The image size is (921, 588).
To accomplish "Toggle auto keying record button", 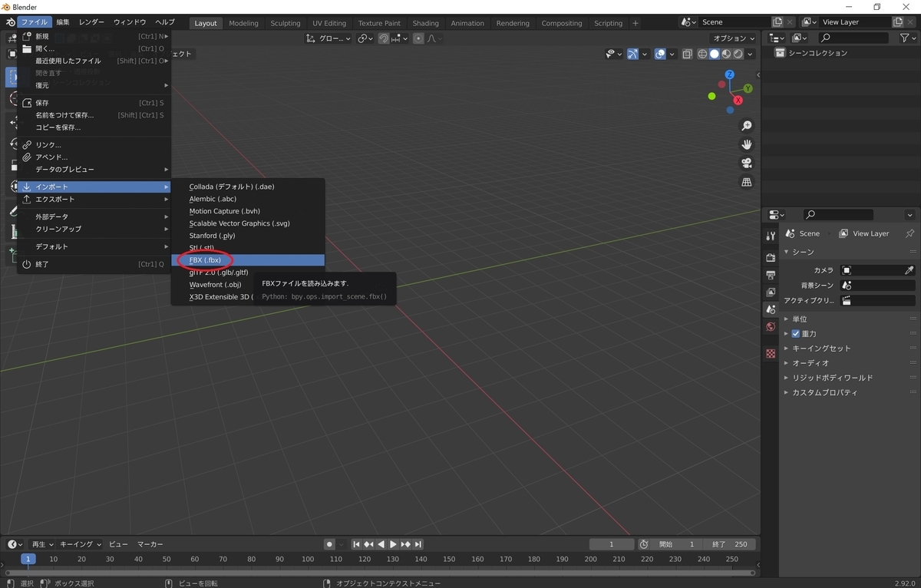I will 329,544.
